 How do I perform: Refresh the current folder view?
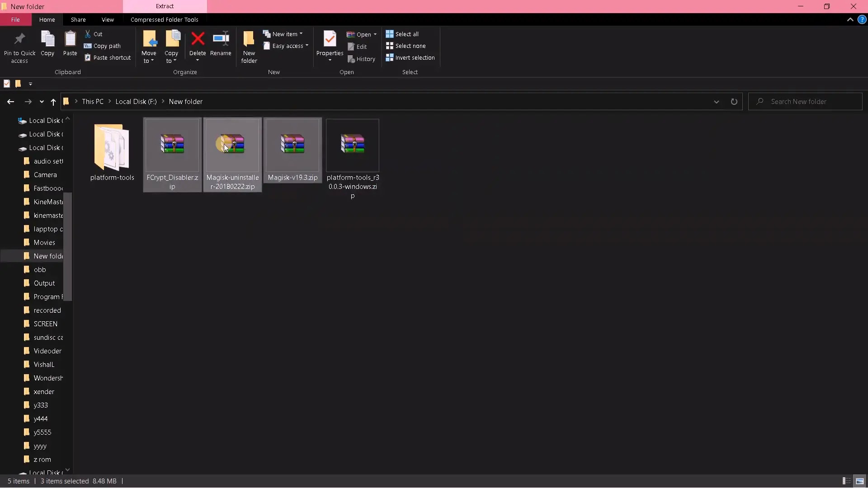point(734,102)
